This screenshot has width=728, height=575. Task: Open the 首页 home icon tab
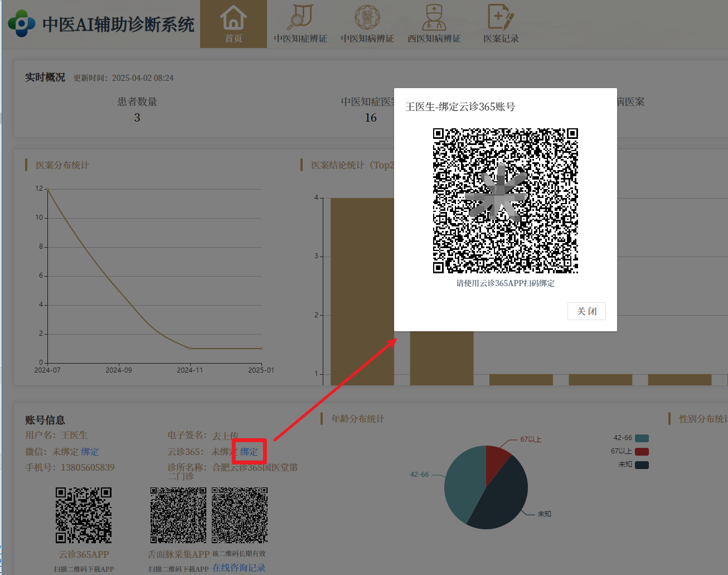point(234,24)
